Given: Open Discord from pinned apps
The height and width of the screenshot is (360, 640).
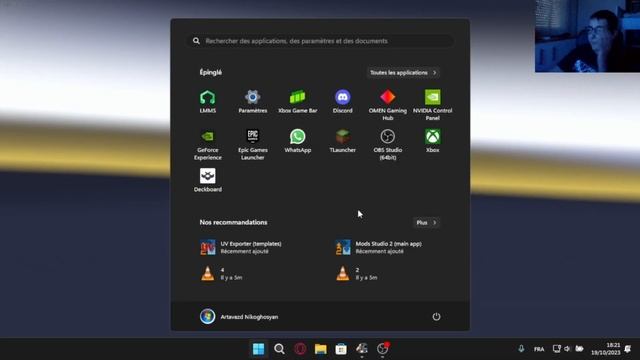Looking at the screenshot, I should pyautogui.click(x=342, y=101).
